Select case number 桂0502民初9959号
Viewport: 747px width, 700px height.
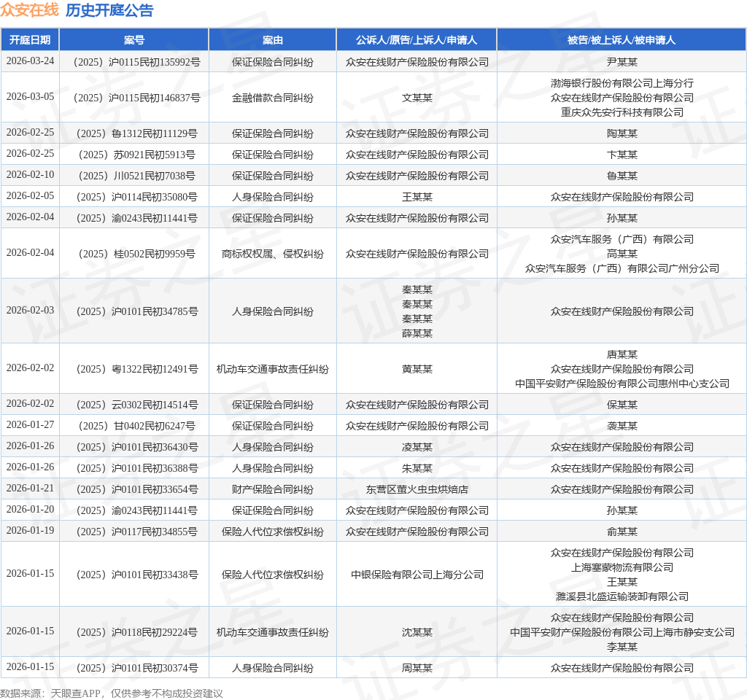click(x=136, y=254)
